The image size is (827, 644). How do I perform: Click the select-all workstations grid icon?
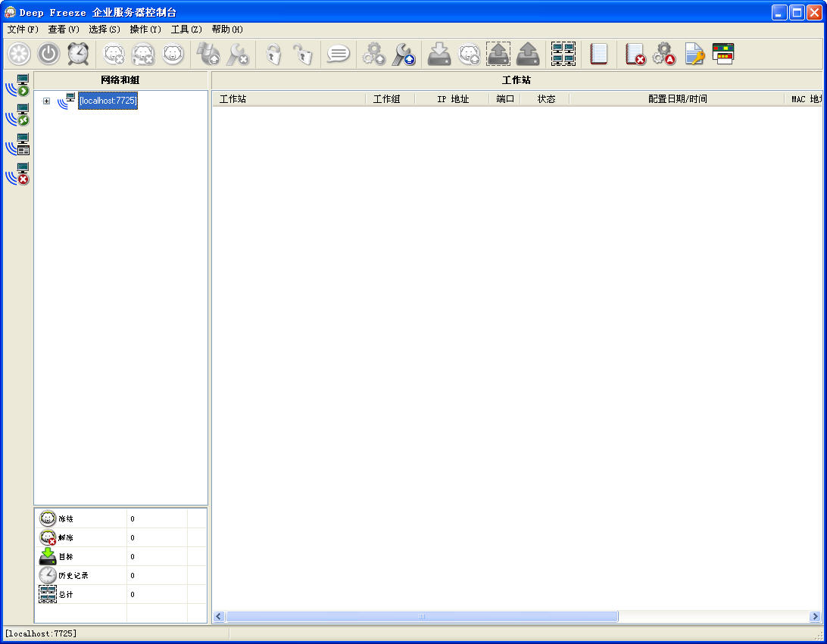pos(563,54)
